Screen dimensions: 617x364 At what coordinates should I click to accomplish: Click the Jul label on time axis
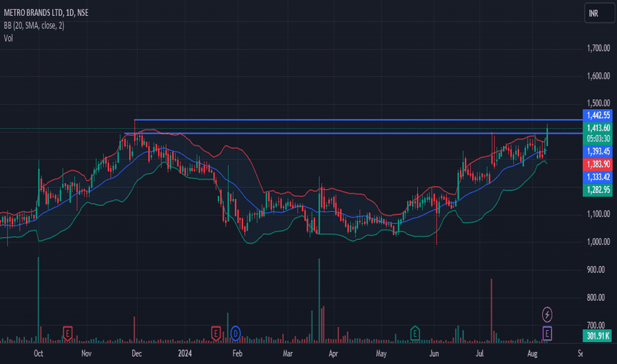[479, 353]
